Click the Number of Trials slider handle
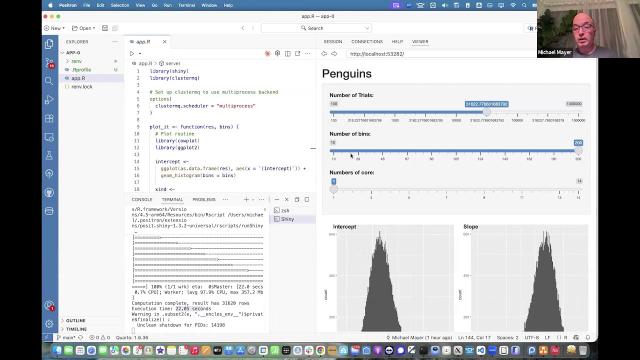The height and width of the screenshot is (360, 640). click(487, 112)
